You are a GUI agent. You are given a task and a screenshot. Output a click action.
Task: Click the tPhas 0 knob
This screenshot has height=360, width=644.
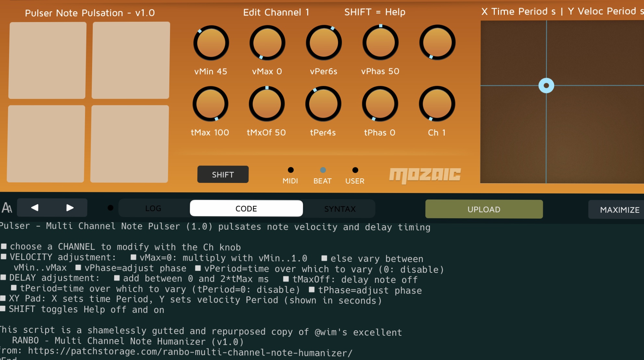click(x=380, y=104)
